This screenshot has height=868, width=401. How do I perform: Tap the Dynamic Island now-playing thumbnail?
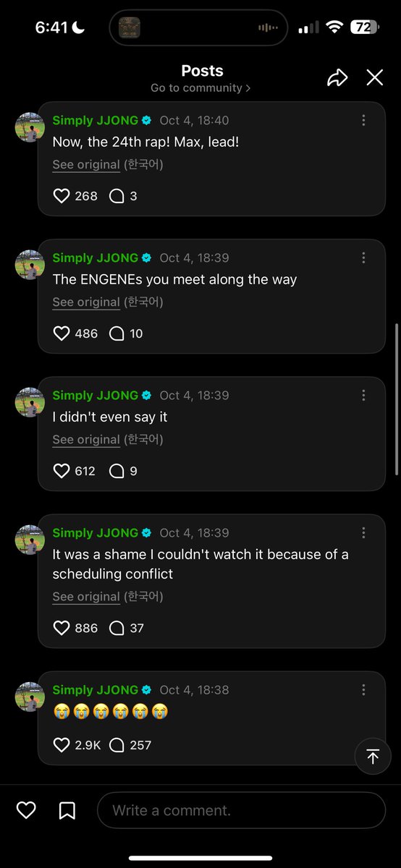click(129, 27)
